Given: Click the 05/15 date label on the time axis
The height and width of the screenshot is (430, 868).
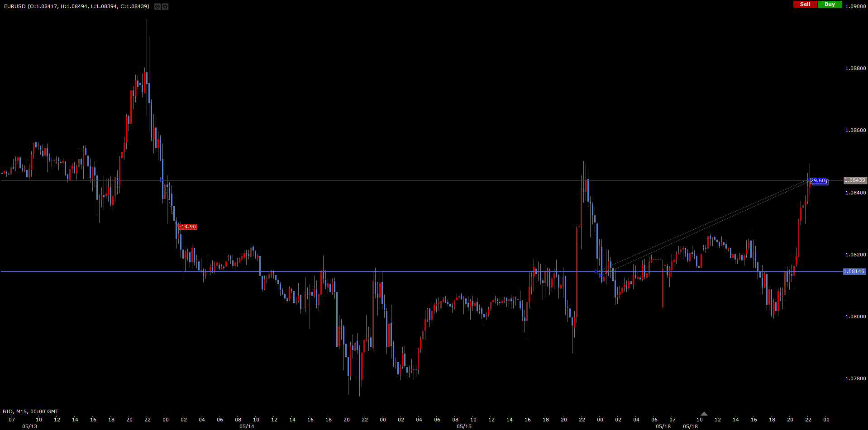Looking at the screenshot, I should point(464,426).
